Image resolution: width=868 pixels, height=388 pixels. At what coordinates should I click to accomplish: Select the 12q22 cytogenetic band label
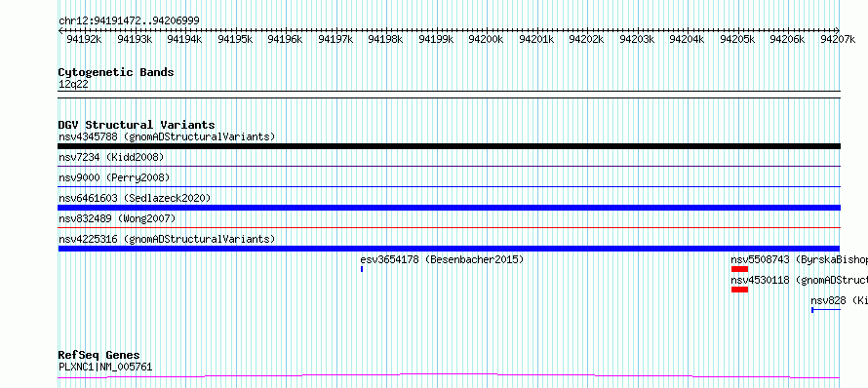pos(73,85)
